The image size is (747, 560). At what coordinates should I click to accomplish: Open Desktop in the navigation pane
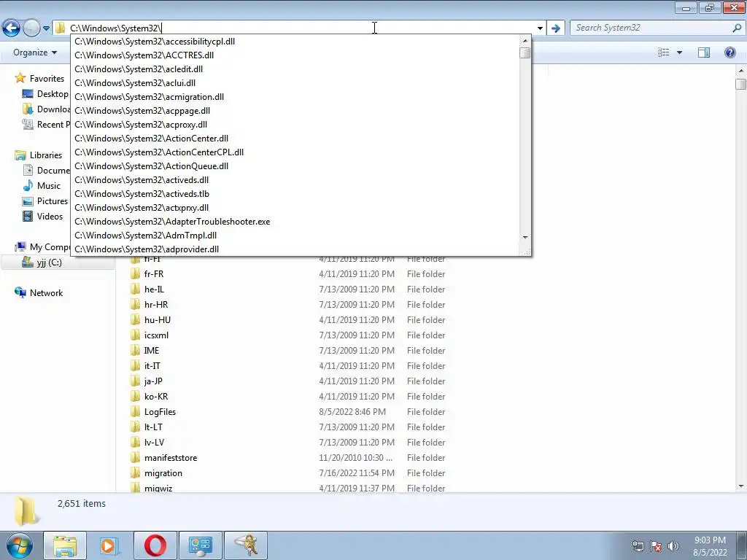pos(45,94)
